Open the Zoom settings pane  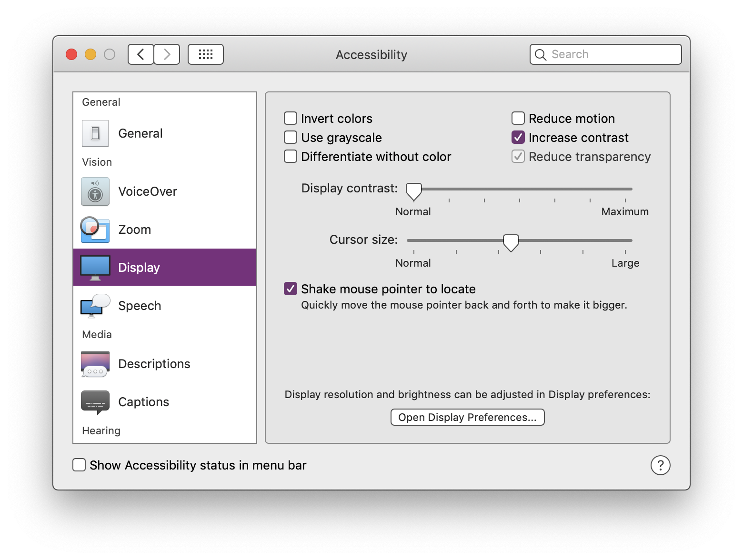pos(165,230)
